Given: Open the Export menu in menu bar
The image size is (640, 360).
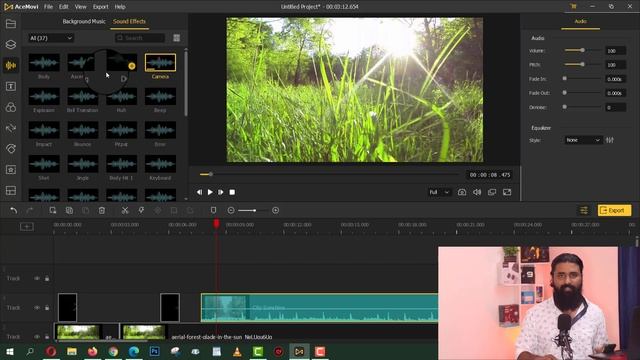Looking at the screenshot, I should tap(100, 7).
